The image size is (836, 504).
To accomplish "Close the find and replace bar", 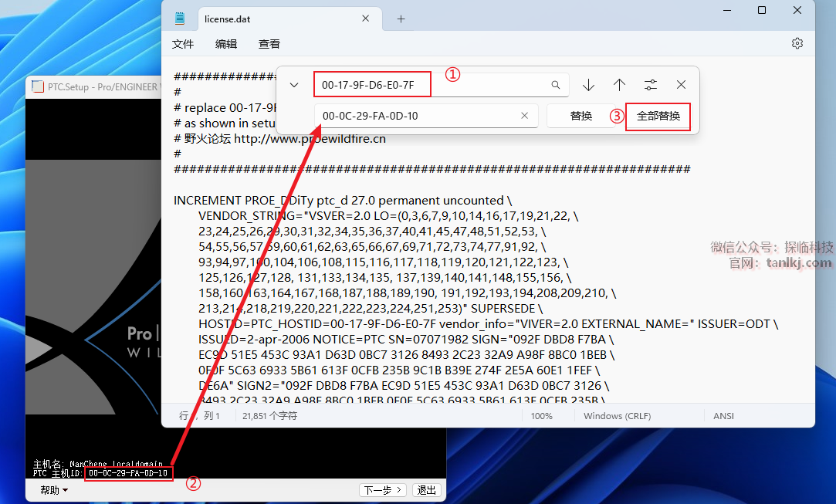I will coord(681,85).
